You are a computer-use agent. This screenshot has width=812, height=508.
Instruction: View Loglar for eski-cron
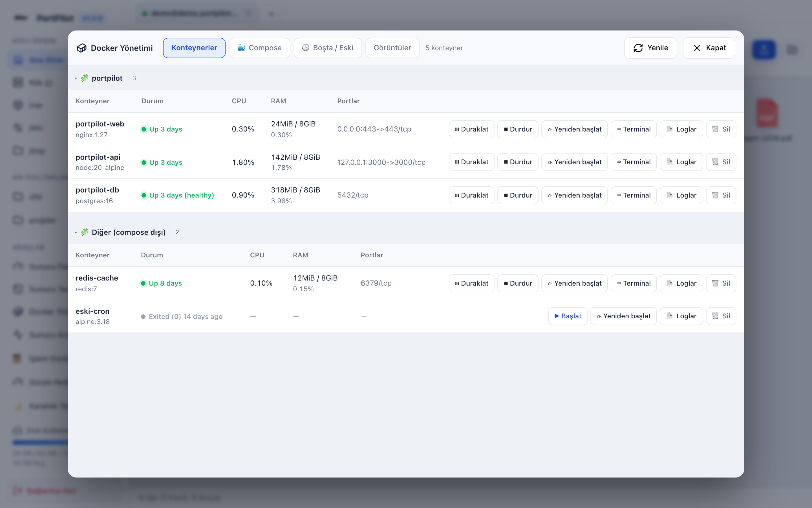[681, 316]
